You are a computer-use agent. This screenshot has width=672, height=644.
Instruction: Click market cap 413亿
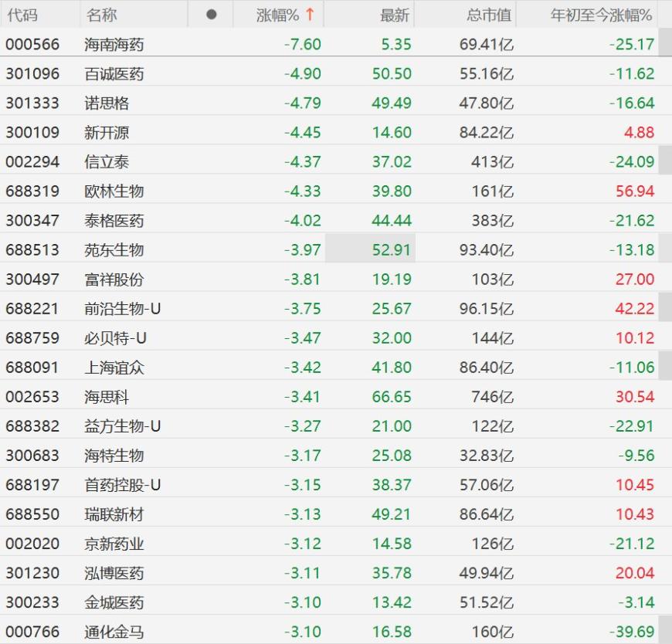tap(493, 162)
